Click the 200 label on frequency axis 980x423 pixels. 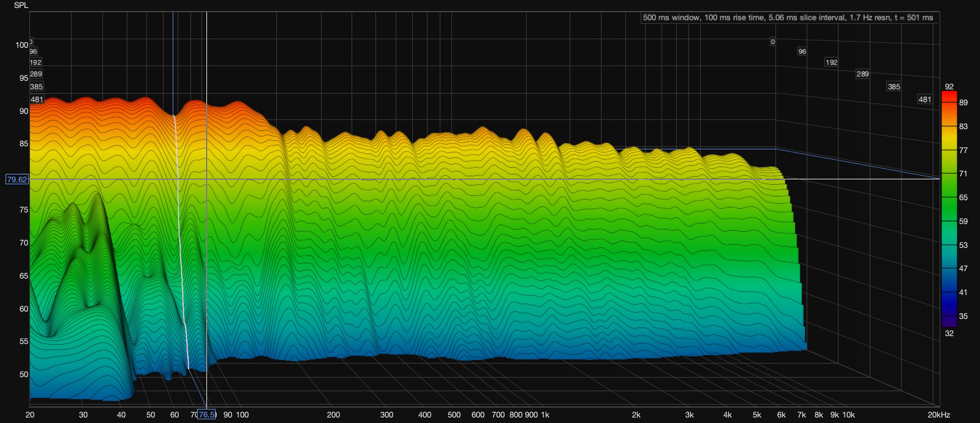[333, 414]
